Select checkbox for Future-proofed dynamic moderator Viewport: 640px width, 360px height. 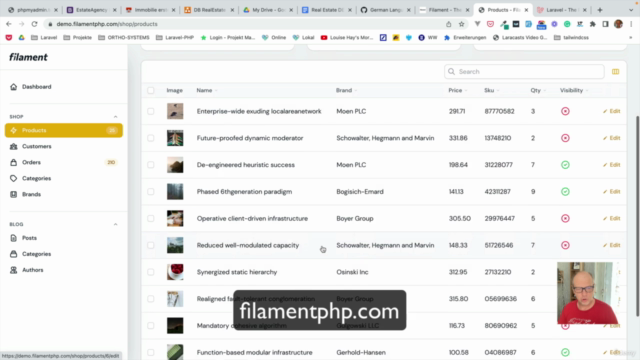coord(151,138)
